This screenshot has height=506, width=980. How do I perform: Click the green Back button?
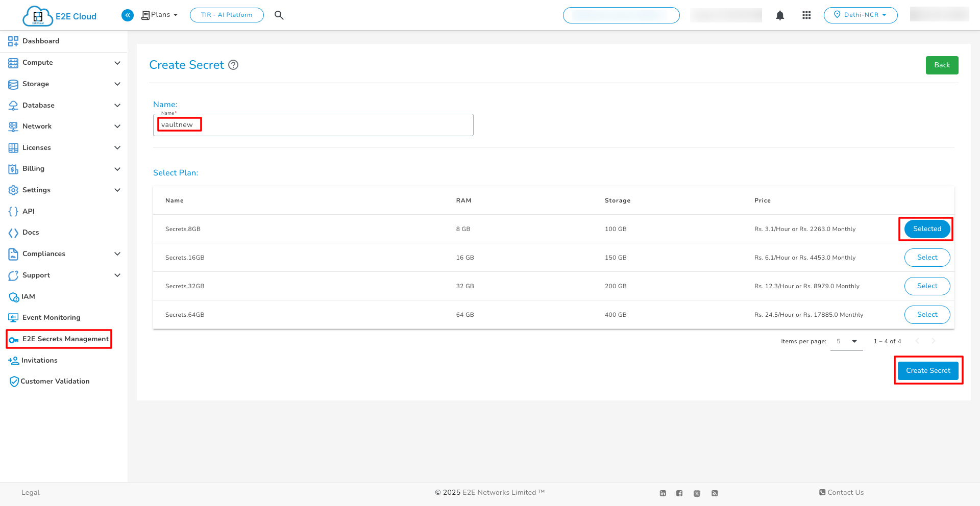tap(942, 65)
